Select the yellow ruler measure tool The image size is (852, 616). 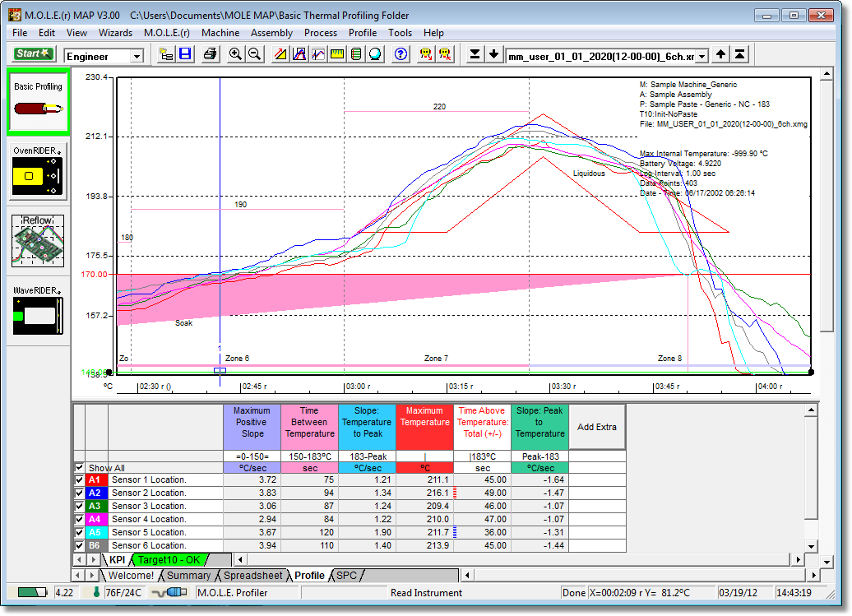337,54
